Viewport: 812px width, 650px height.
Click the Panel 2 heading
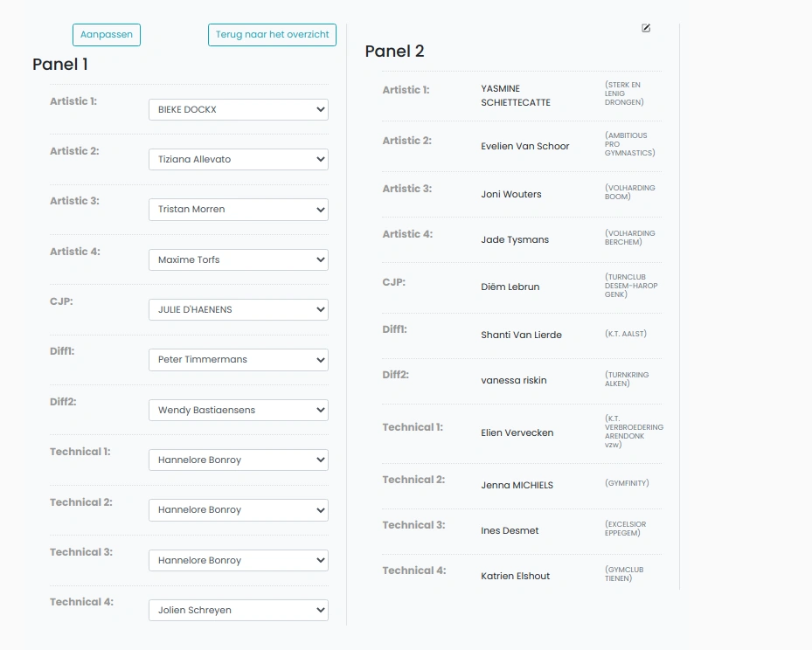point(394,52)
